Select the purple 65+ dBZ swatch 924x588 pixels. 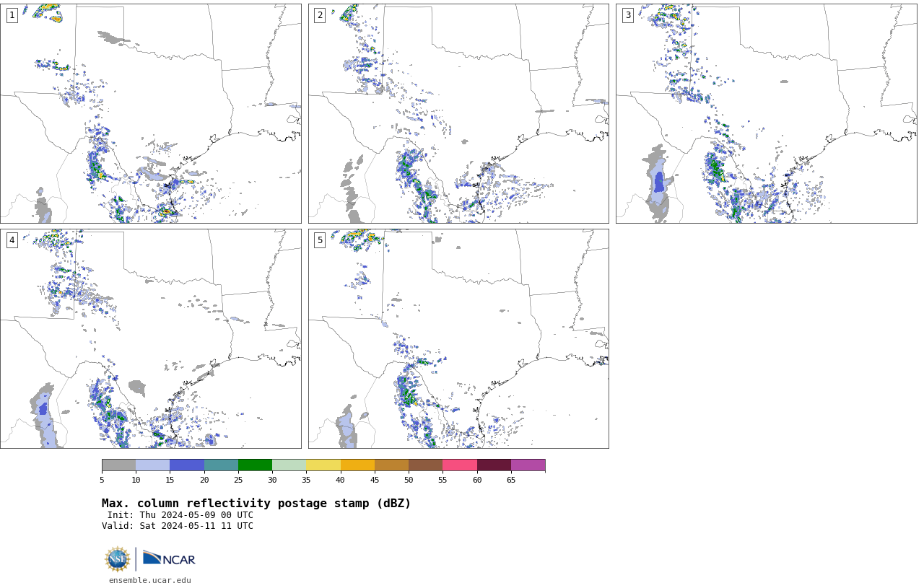528,465
